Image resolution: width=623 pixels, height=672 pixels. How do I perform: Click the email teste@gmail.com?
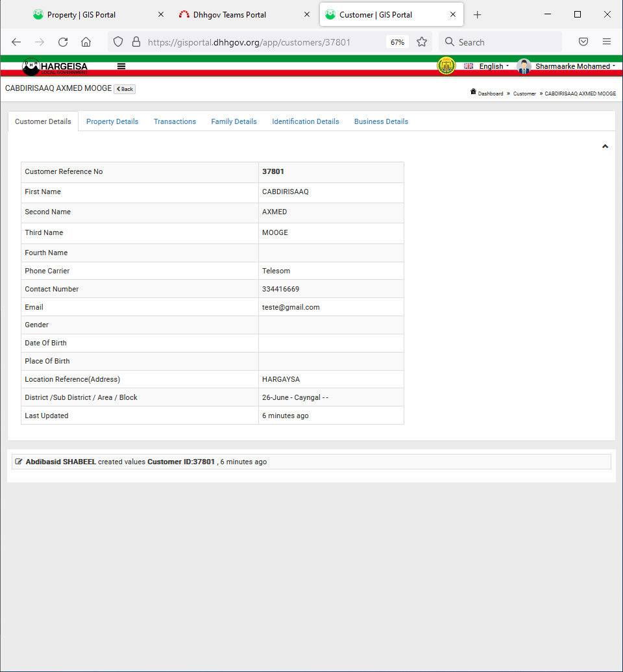(x=291, y=307)
